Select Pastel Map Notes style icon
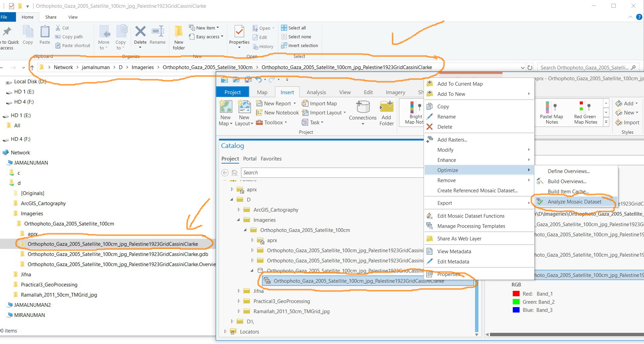Image resolution: width=644 pixels, height=344 pixels. click(x=551, y=107)
